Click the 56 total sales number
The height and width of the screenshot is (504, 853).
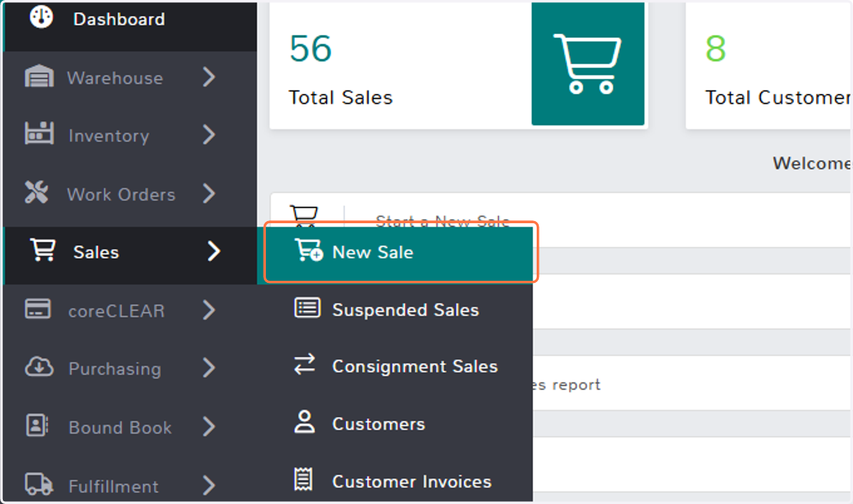pyautogui.click(x=311, y=48)
